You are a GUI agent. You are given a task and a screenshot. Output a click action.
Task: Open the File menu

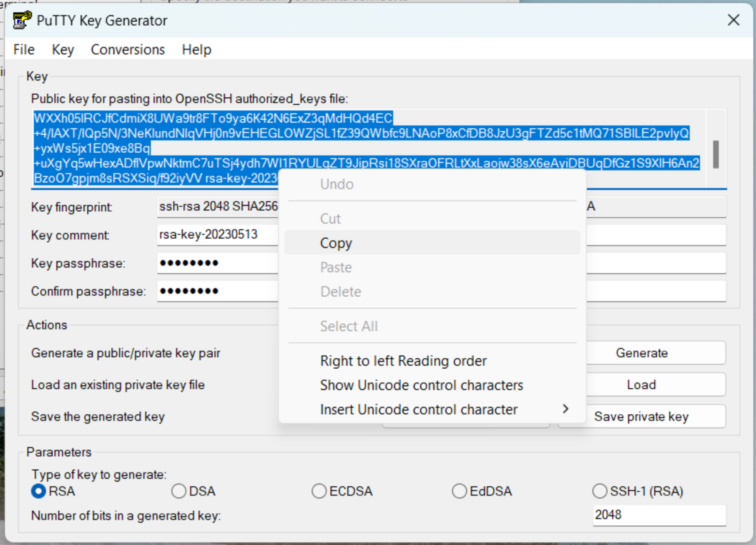tap(24, 49)
